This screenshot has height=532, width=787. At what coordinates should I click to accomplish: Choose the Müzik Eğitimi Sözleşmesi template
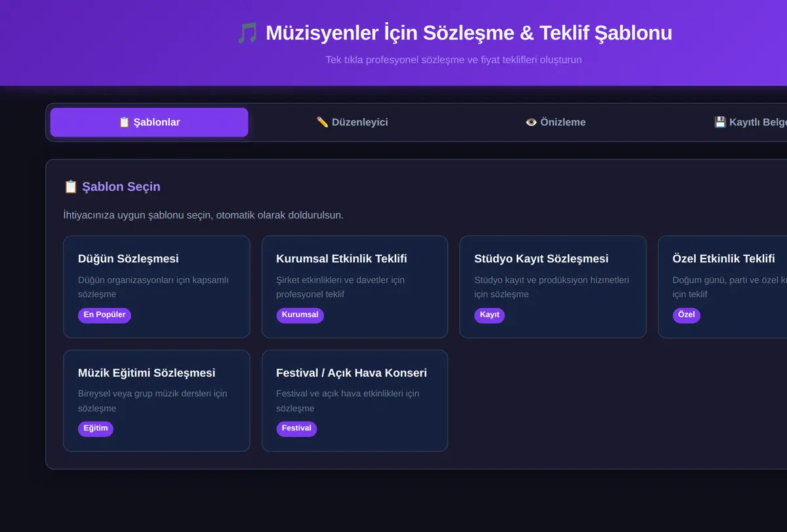point(157,401)
